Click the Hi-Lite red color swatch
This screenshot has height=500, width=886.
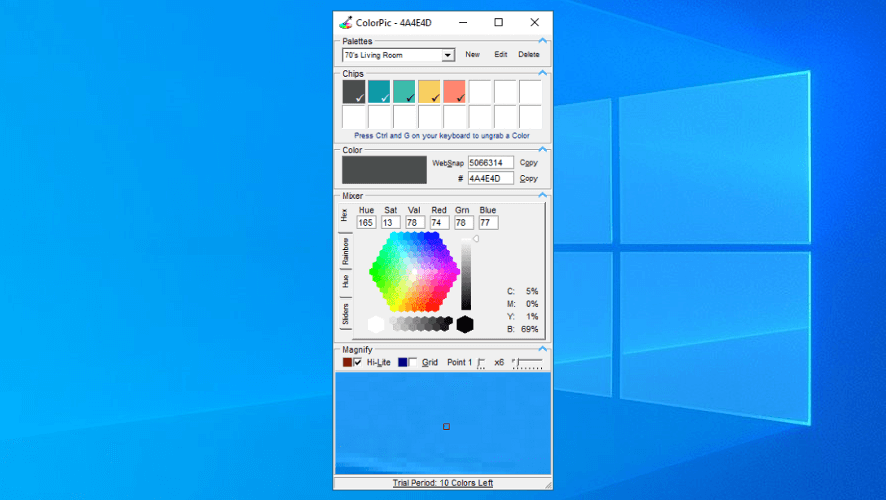click(x=348, y=362)
